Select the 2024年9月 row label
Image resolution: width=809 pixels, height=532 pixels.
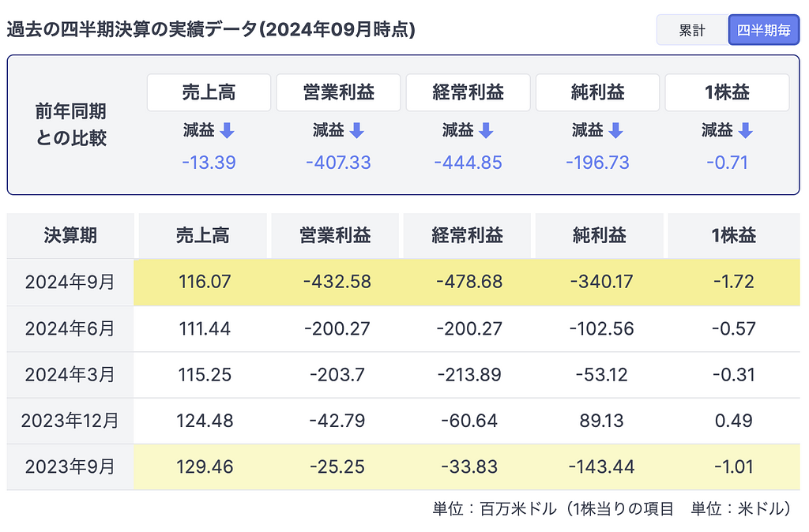tap(70, 282)
